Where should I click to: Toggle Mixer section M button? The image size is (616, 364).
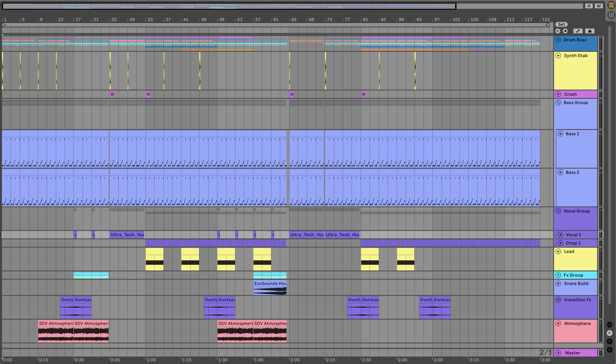click(x=609, y=341)
